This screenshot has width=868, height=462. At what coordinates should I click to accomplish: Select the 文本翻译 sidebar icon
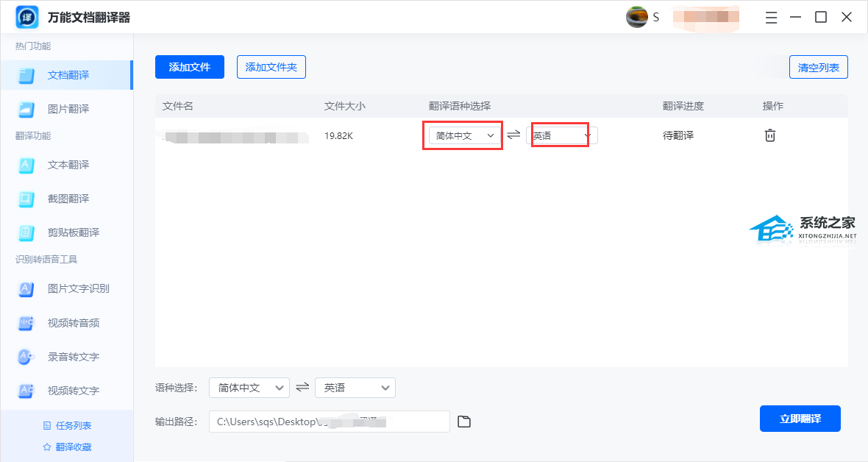[26, 165]
